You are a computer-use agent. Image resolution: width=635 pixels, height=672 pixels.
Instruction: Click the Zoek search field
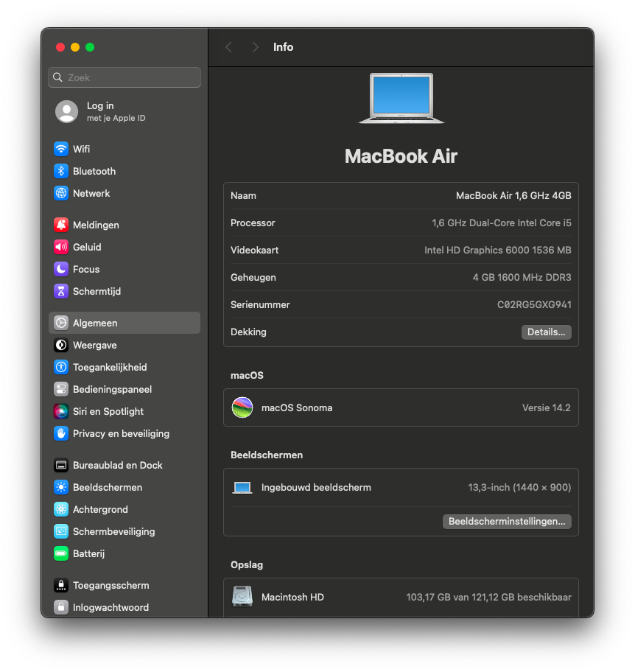pos(124,77)
